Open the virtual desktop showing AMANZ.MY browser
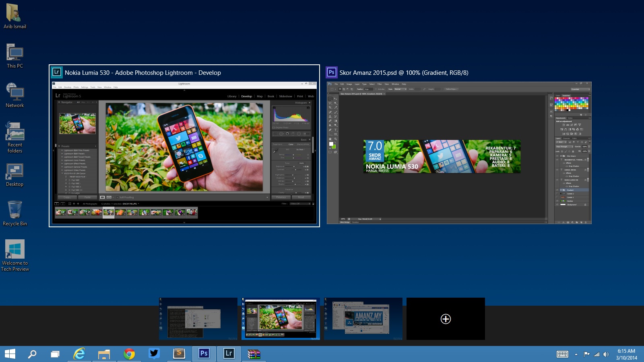 click(363, 319)
